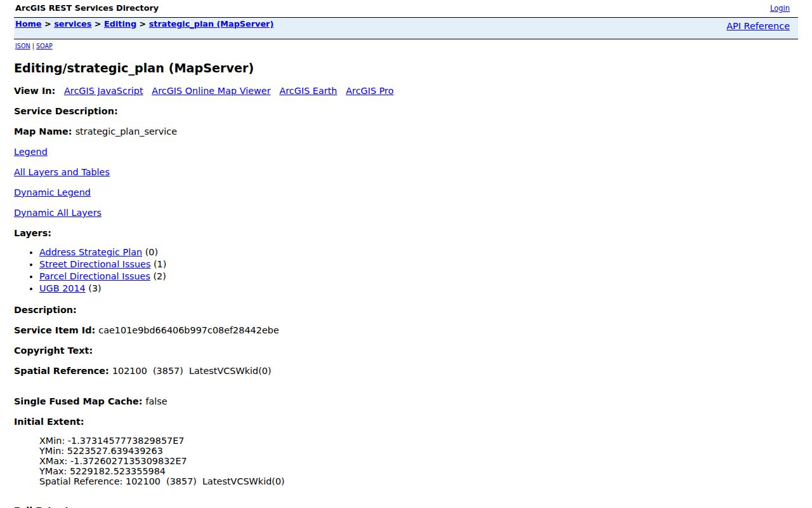Click strategic_plan (MapServer) breadcrumb link

tap(211, 24)
